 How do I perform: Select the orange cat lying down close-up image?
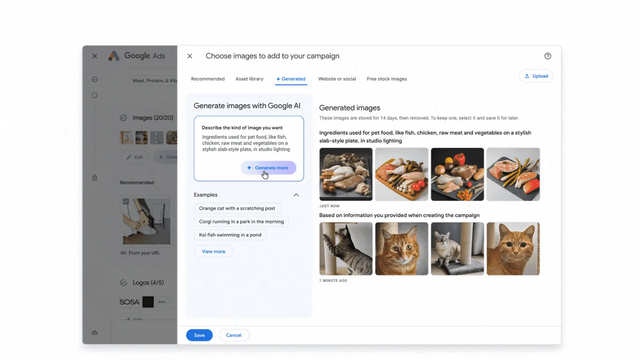tap(402, 249)
